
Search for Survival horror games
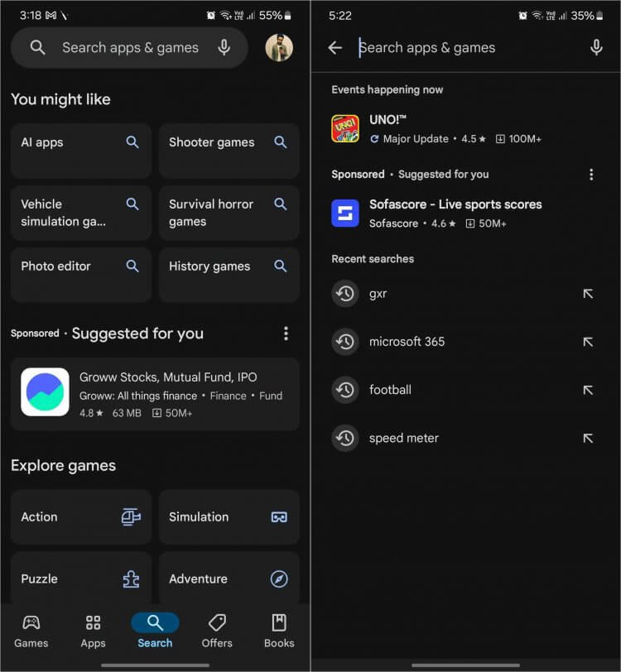[x=229, y=213]
